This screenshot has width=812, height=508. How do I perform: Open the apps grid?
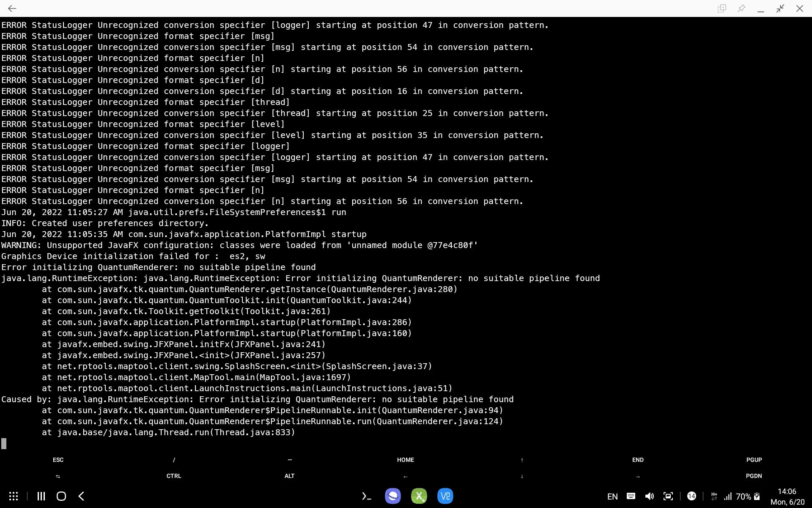coord(14,496)
